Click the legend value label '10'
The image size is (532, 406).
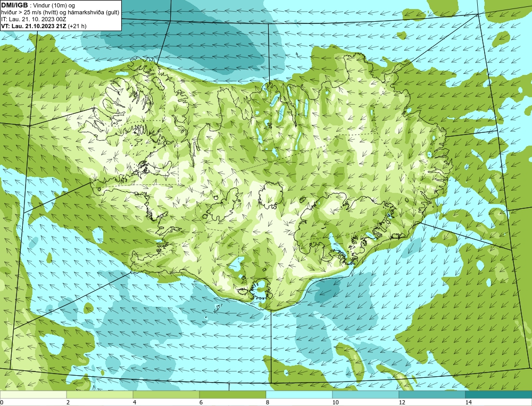(x=335, y=403)
